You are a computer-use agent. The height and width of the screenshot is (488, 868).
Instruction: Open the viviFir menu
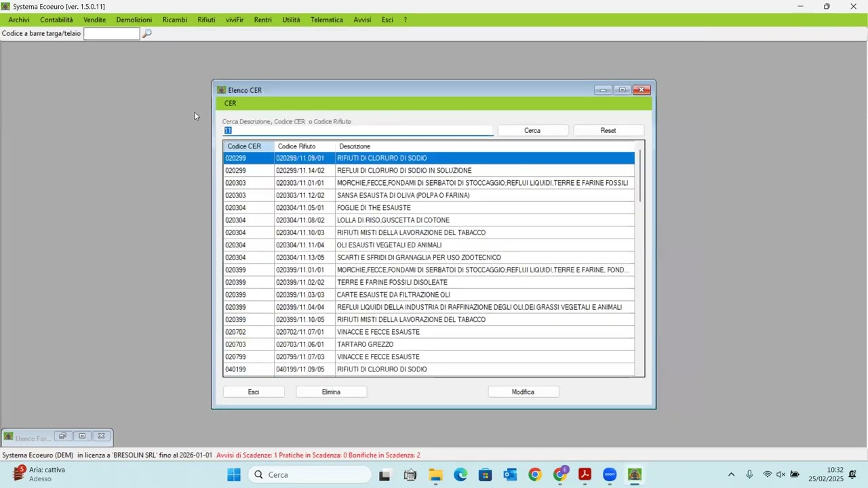(x=235, y=20)
